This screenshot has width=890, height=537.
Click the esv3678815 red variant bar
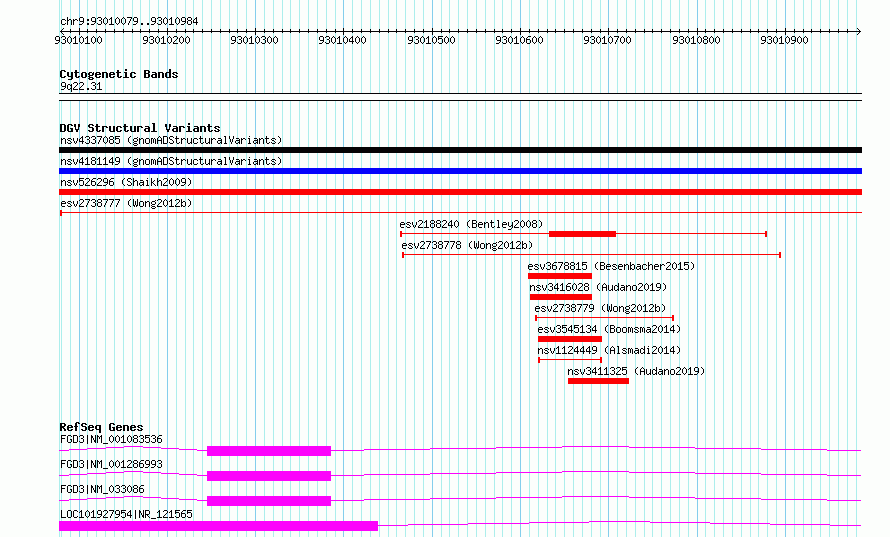click(x=560, y=276)
